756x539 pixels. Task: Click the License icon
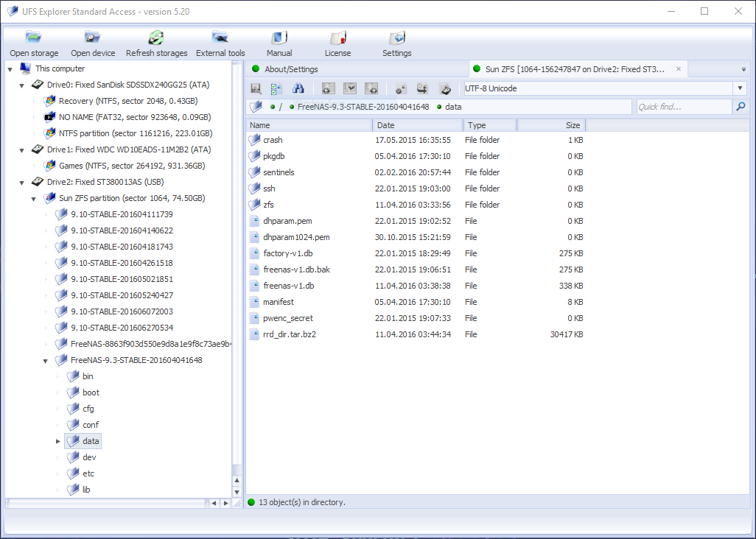click(x=338, y=38)
